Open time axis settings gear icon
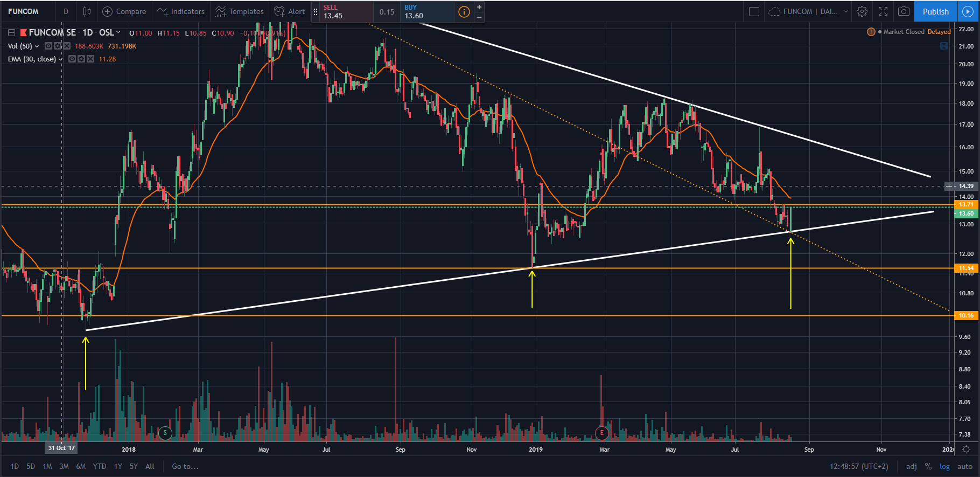Image resolution: width=980 pixels, height=477 pixels. click(x=967, y=449)
